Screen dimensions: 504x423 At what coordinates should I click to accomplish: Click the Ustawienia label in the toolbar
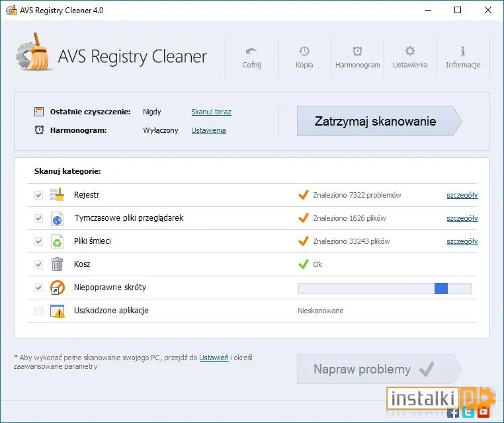click(x=410, y=65)
